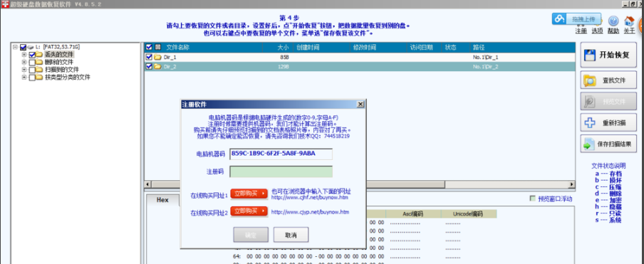Select the 按类型分类的文件 tree label
The image size is (644, 264).
click(x=68, y=77)
